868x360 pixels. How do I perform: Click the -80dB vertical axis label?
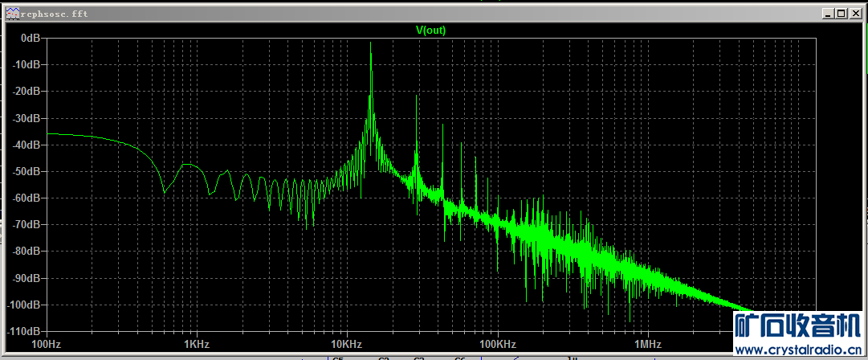pyautogui.click(x=27, y=252)
